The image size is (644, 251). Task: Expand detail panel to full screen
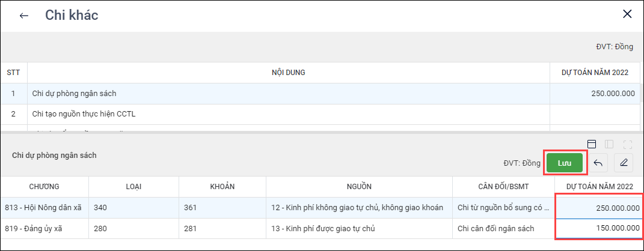pos(628,144)
